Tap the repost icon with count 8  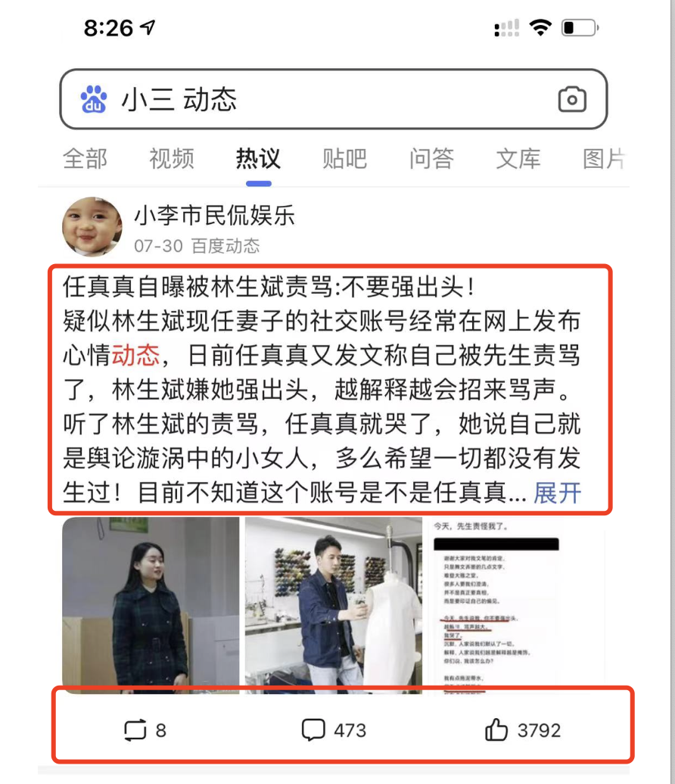[135, 730]
